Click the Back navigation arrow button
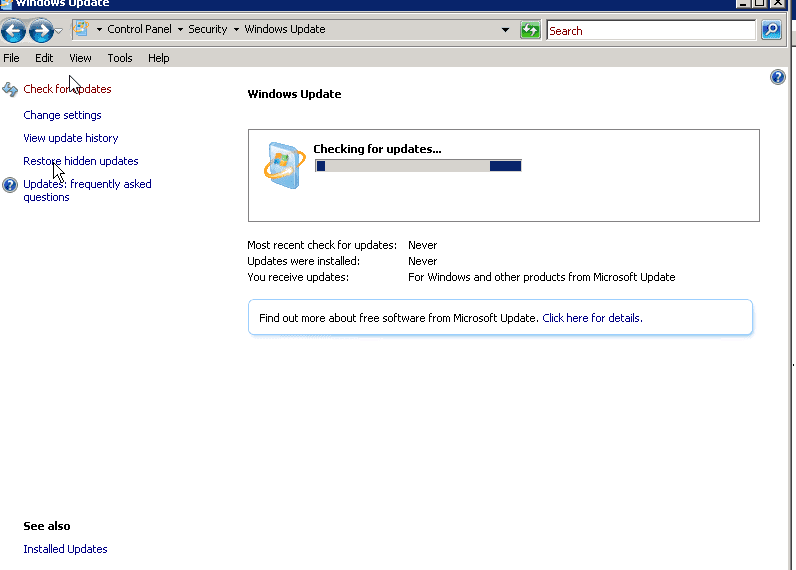Screen dimensions: 796x570 (x=14, y=31)
